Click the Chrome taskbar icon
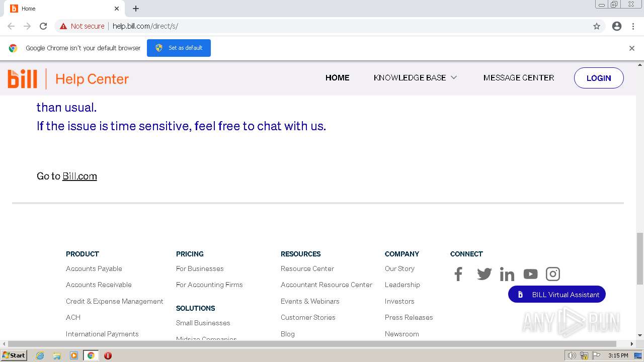This screenshot has width=644, height=362. (x=91, y=355)
